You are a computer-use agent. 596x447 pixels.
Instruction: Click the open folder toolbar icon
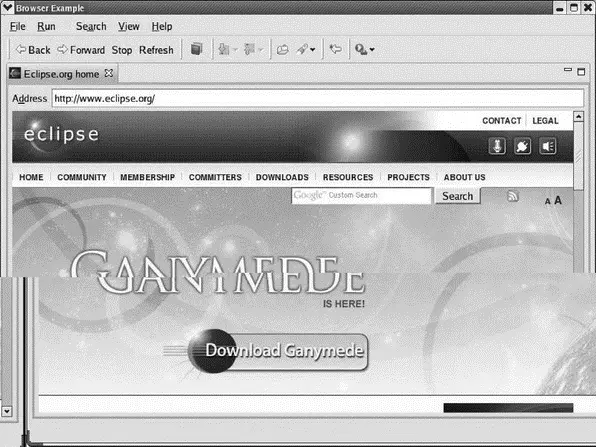282,49
